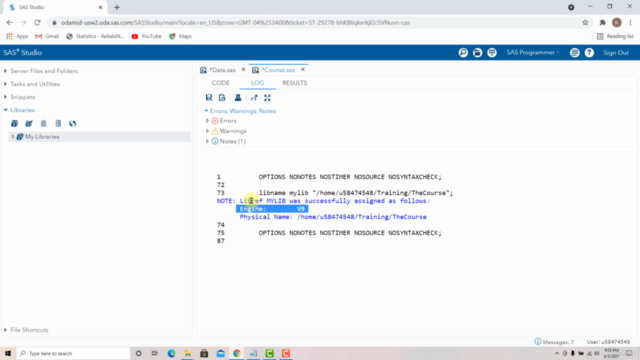
Task: Expand Server Files and Folders section
Action: click(5, 71)
